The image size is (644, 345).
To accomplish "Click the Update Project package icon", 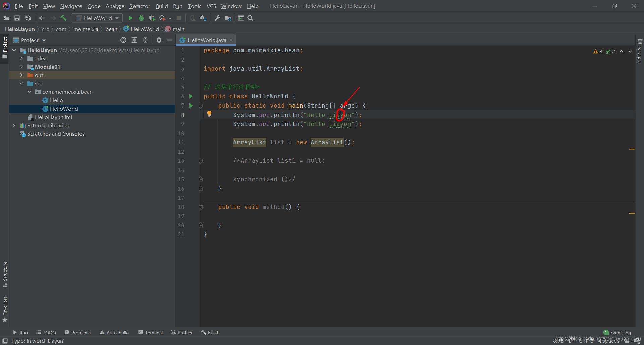I will (203, 18).
